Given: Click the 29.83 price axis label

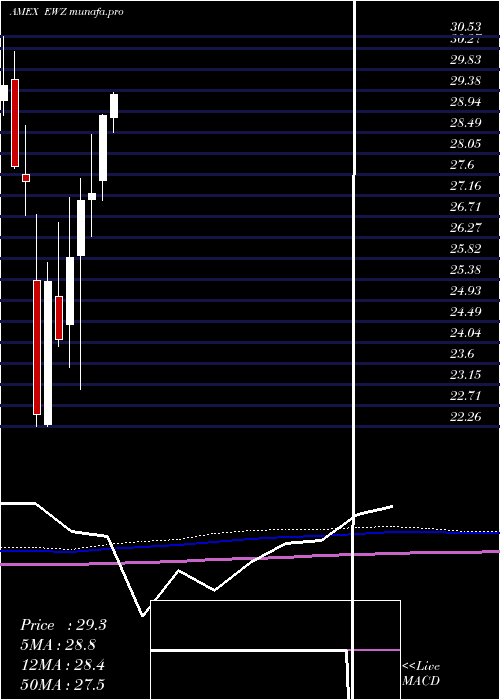Looking at the screenshot, I should point(465,60).
